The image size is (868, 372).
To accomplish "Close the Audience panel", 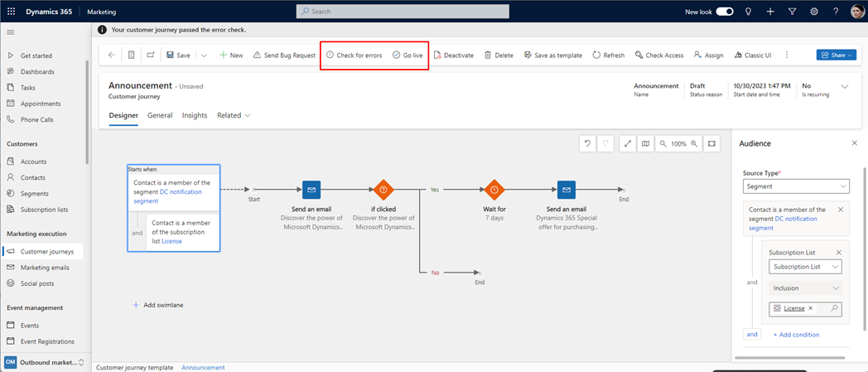I will click(854, 143).
